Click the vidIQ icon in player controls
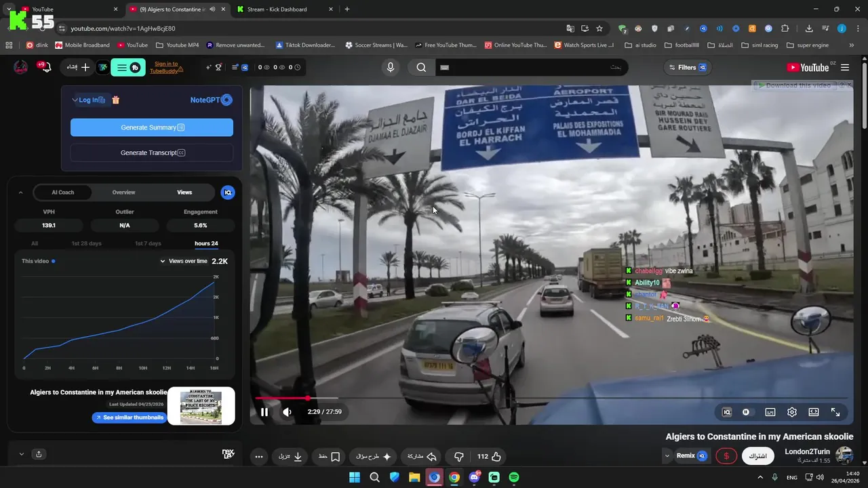 [727, 412]
